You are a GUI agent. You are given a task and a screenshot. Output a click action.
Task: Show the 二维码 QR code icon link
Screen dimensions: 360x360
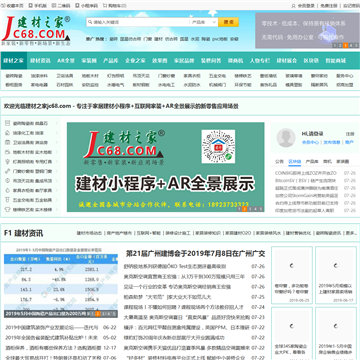pyautogui.click(x=54, y=6)
